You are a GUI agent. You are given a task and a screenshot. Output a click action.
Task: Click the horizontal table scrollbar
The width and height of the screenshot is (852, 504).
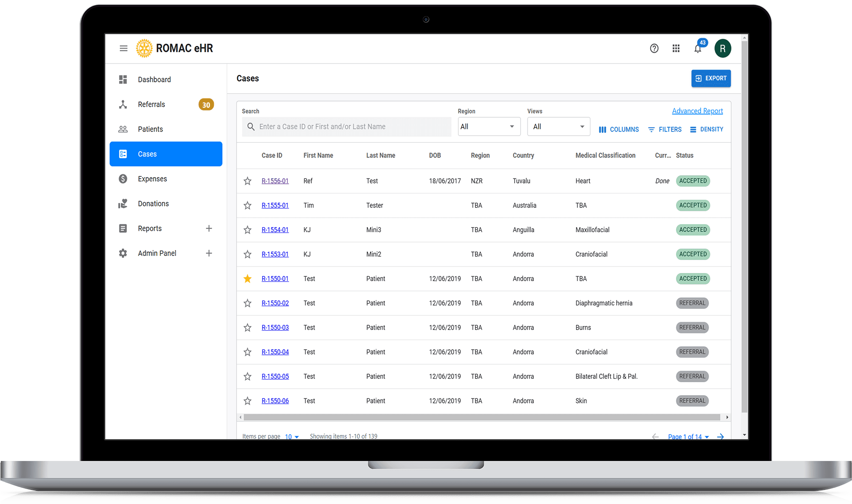[x=481, y=417]
